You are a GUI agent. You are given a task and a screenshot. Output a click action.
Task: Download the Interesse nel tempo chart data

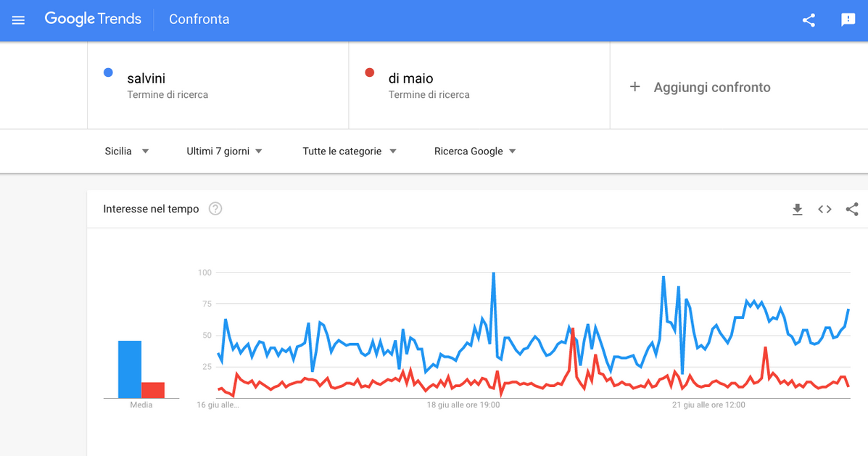coord(797,210)
